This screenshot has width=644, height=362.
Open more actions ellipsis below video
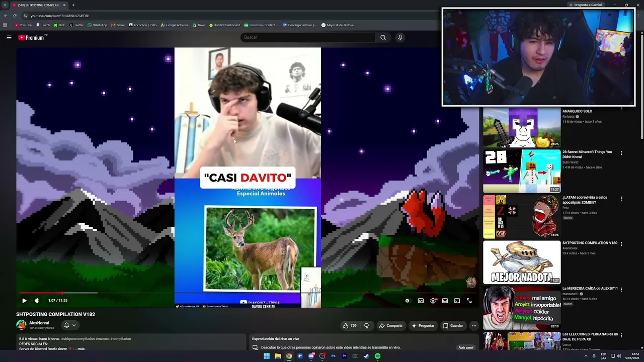pos(474,325)
